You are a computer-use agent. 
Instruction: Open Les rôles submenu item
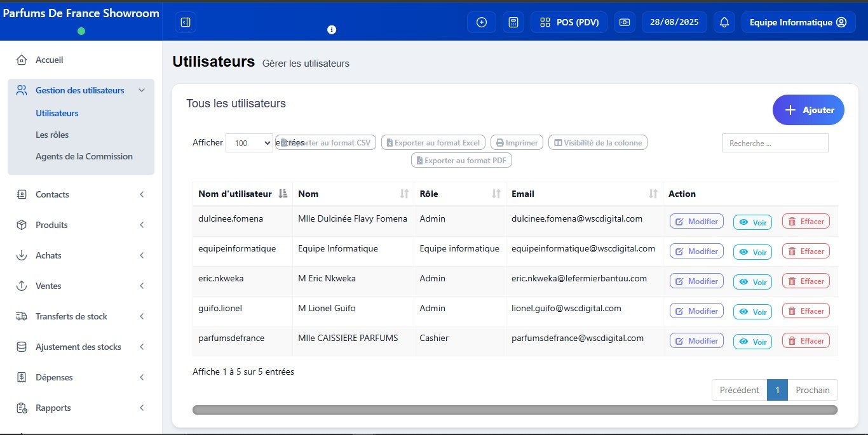click(52, 135)
